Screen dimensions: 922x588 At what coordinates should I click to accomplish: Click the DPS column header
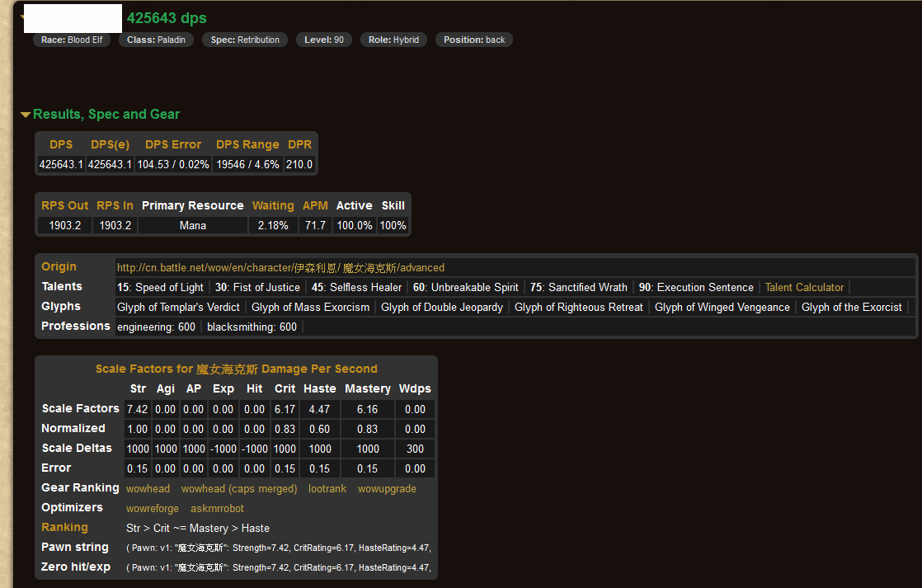[61, 144]
